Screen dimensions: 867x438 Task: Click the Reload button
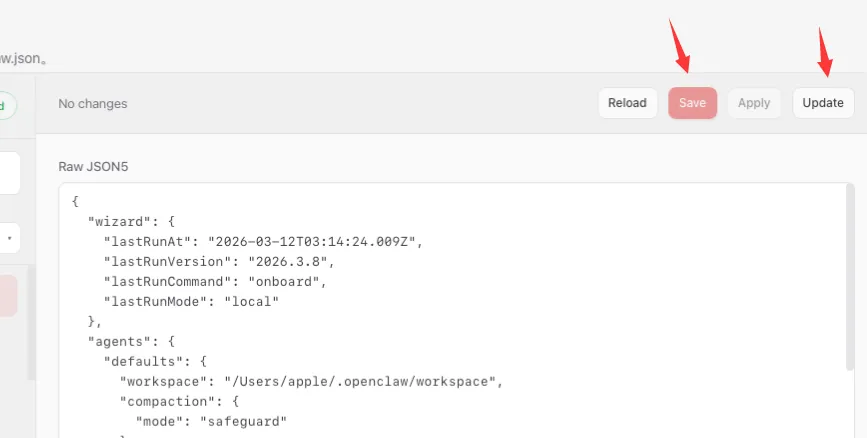pyautogui.click(x=627, y=103)
